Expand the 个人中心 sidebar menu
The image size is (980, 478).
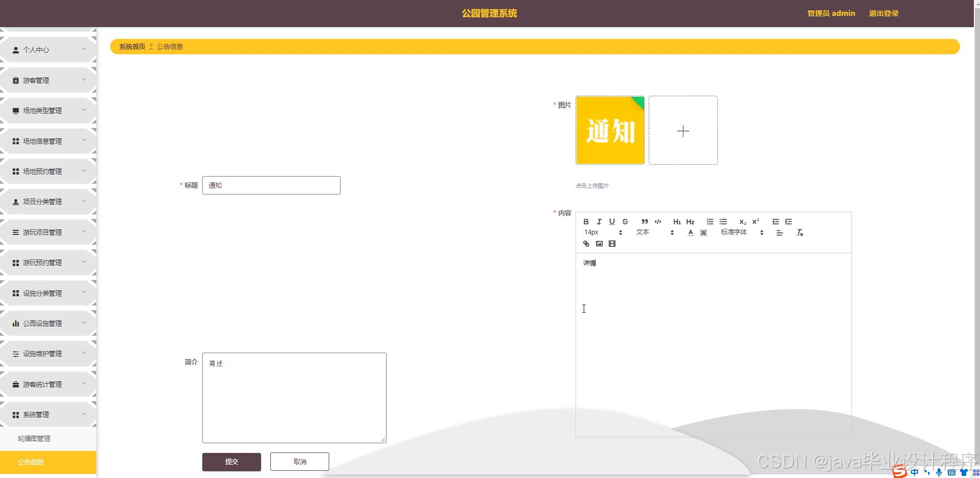(x=49, y=50)
